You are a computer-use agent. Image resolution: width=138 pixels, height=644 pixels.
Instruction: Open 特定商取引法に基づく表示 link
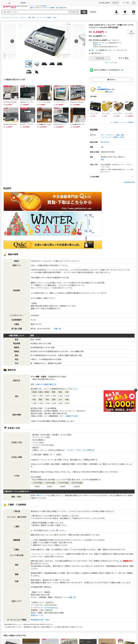[x=40, y=620]
